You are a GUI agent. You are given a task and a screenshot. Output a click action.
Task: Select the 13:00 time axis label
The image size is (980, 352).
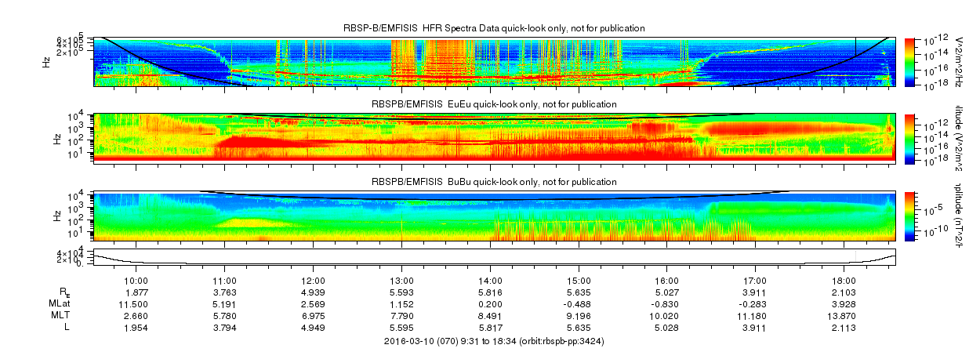click(x=401, y=281)
